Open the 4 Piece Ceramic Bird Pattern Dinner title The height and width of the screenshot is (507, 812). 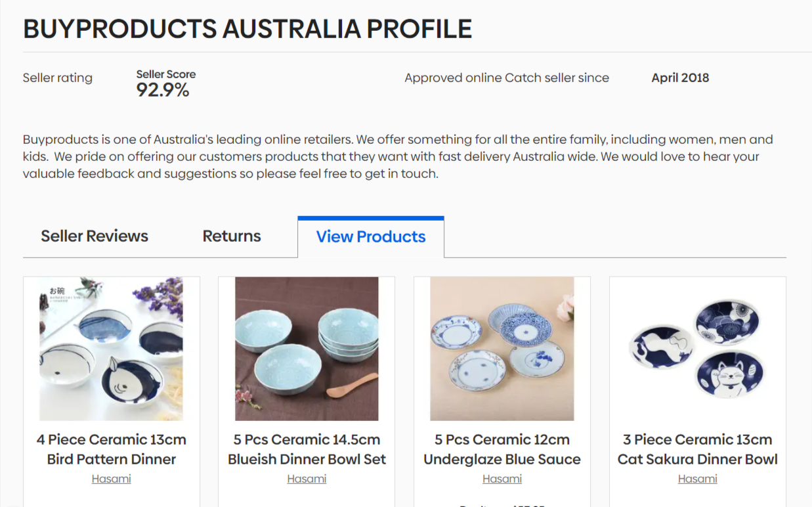112,449
